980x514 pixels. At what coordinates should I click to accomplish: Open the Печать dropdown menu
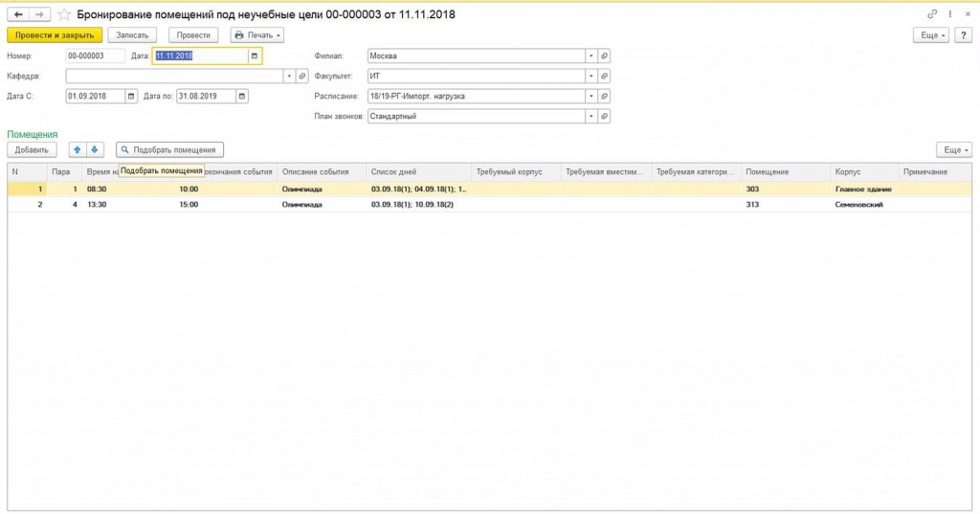tap(257, 34)
